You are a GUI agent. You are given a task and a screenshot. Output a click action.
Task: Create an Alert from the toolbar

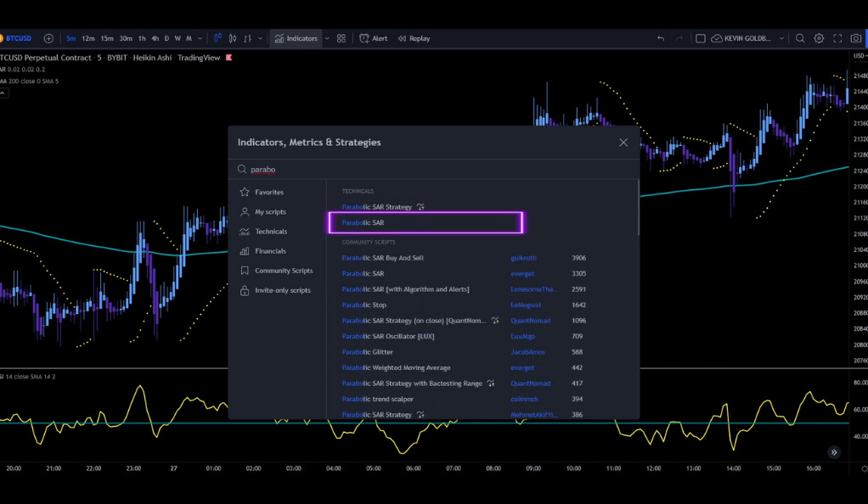pyautogui.click(x=374, y=38)
